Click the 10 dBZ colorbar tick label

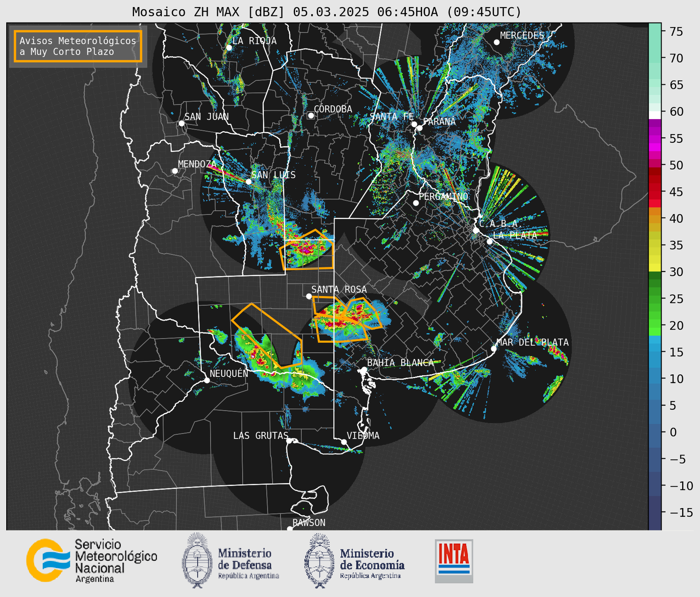coord(676,379)
